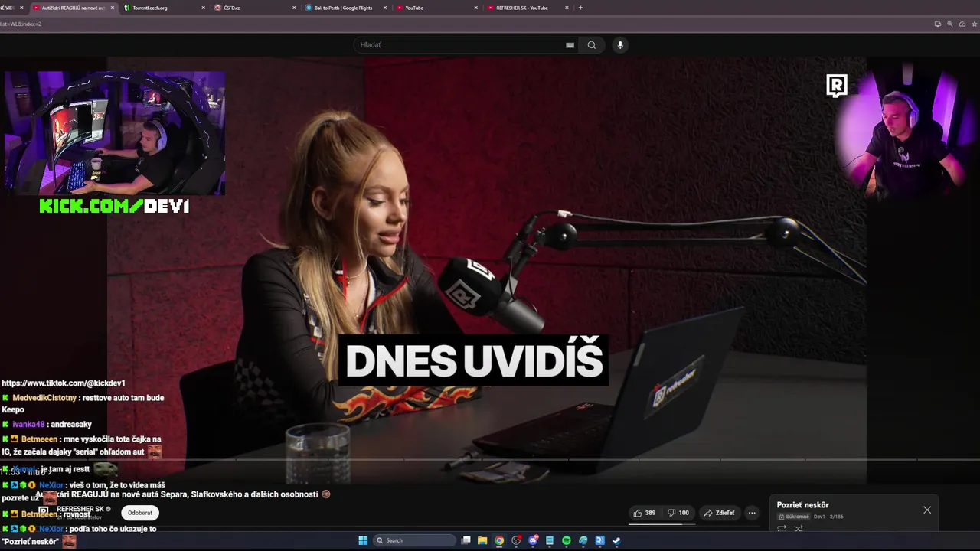This screenshot has height=551, width=980.
Task: Open the Windows Start menu
Action: [363, 540]
